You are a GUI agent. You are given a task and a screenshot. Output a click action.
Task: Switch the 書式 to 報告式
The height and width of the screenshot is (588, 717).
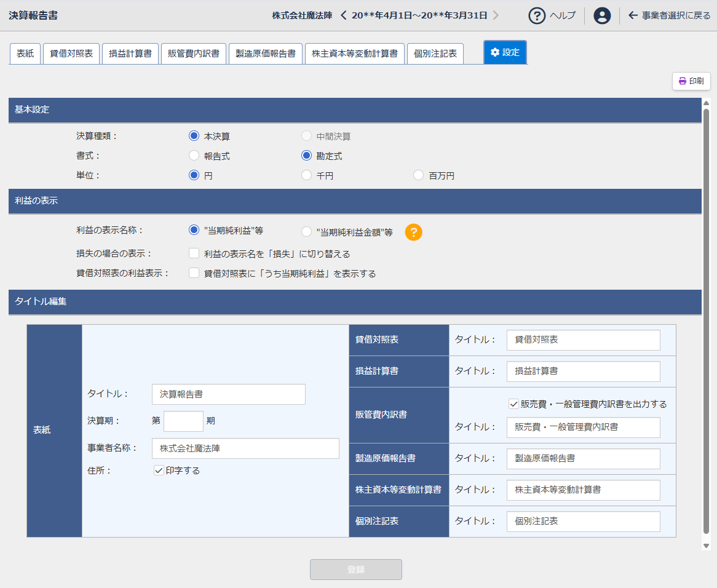click(194, 156)
